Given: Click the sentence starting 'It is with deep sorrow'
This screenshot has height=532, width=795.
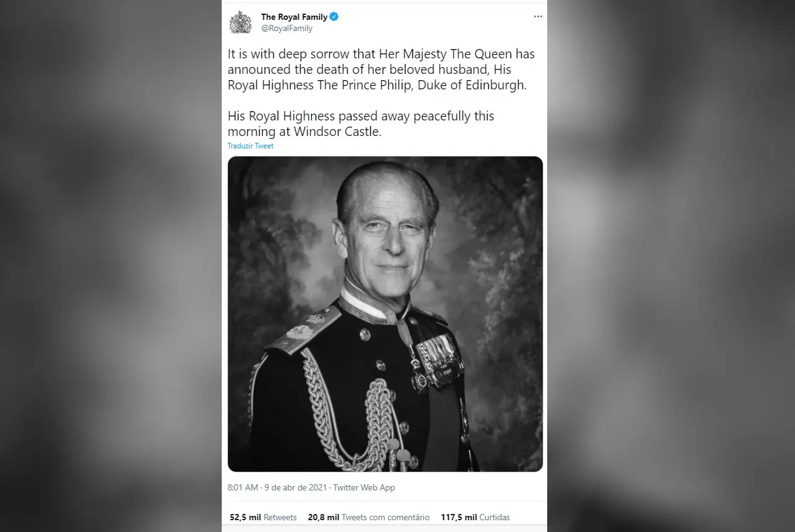Looking at the screenshot, I should coord(381,70).
